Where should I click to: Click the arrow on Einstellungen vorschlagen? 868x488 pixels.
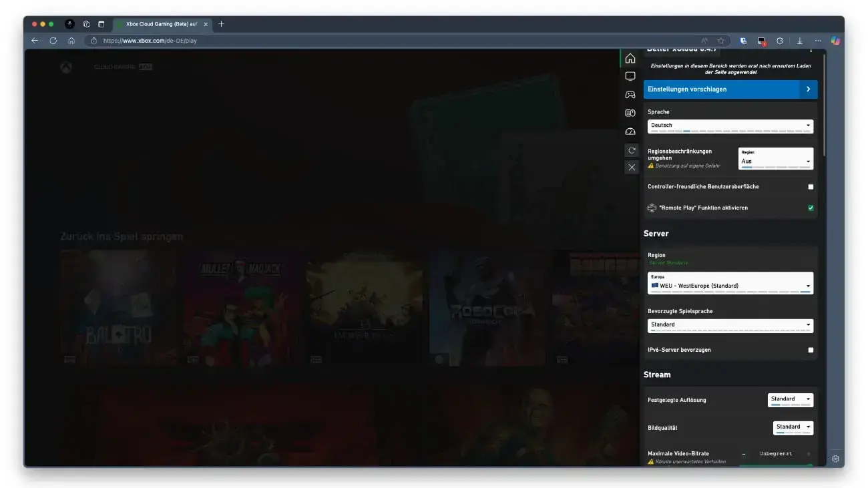tap(809, 89)
